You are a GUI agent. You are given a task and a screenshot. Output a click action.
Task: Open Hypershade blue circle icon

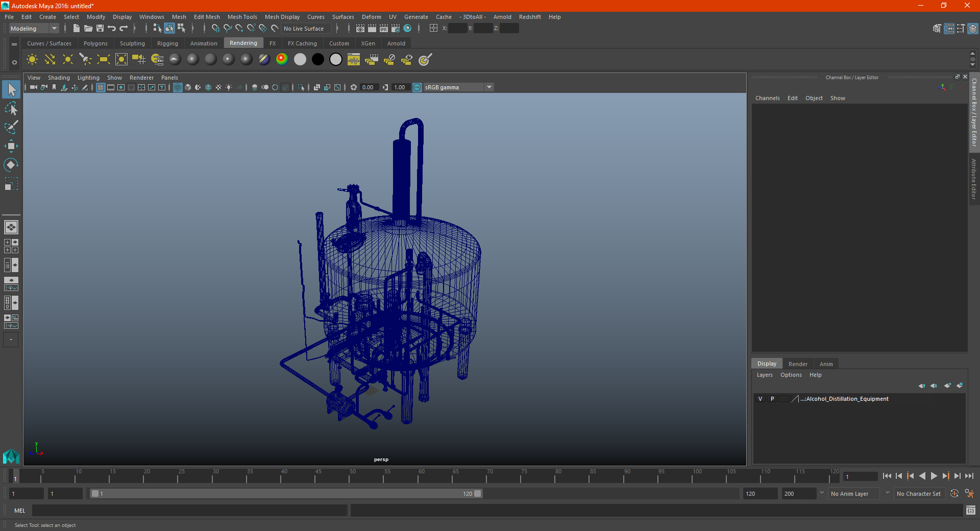click(407, 29)
